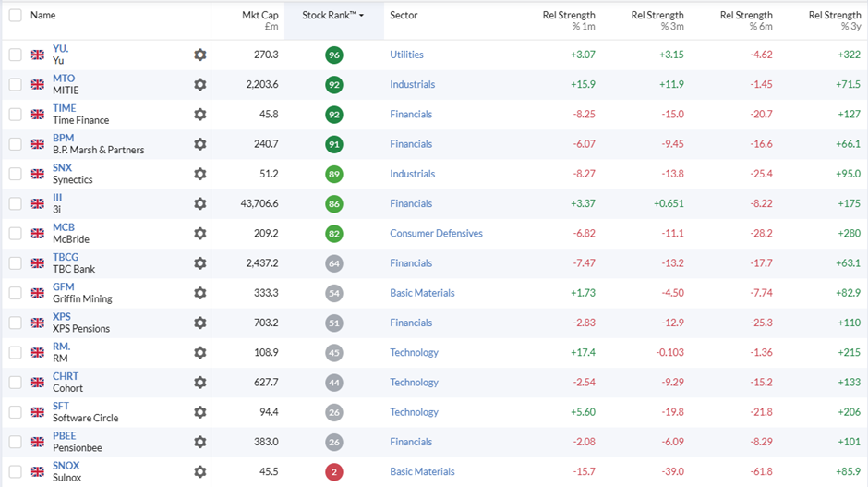This screenshot has width=868, height=487.
Task: Open the BPM ticker link
Action: [x=63, y=138]
